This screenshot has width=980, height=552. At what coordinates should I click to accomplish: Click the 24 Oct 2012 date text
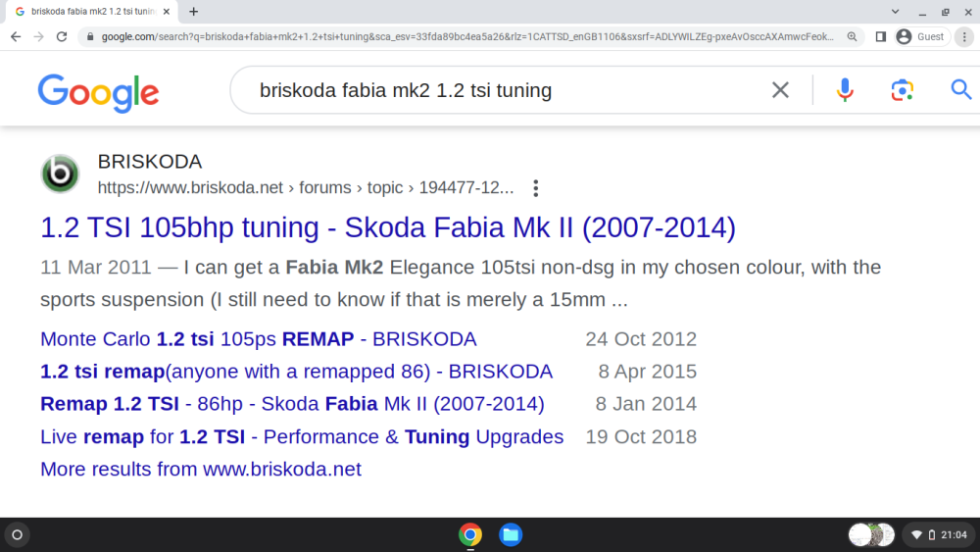(641, 339)
